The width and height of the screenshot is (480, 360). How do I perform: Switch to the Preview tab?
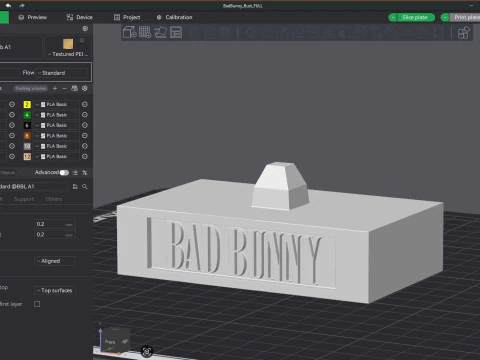point(33,17)
